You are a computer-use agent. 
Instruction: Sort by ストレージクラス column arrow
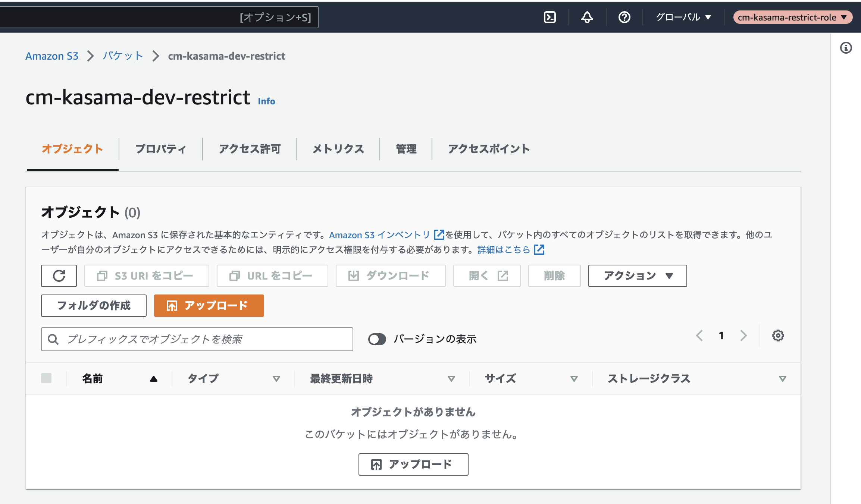click(x=782, y=379)
